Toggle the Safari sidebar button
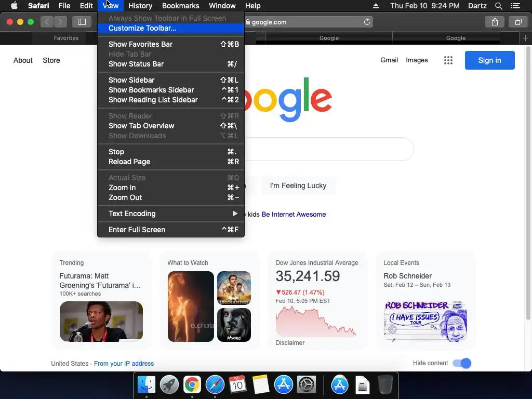Viewport: 532px width, 399px height. coord(82,22)
